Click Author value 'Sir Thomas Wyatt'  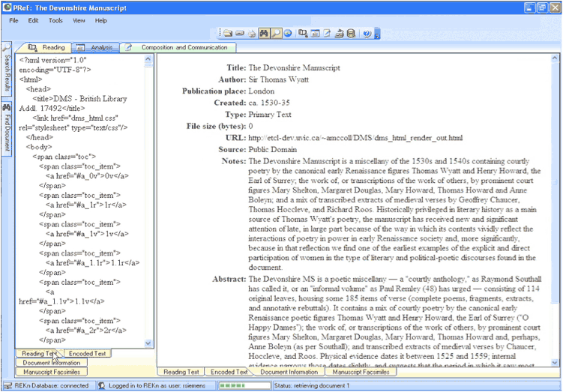coord(278,79)
